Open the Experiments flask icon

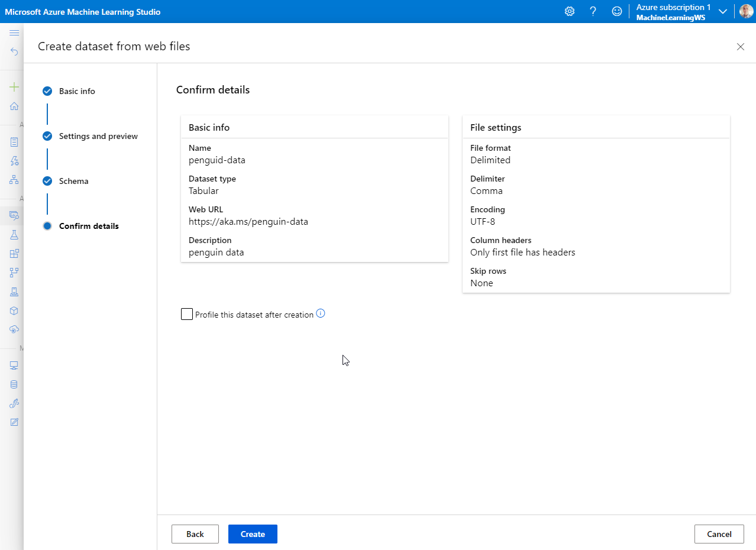tap(14, 235)
